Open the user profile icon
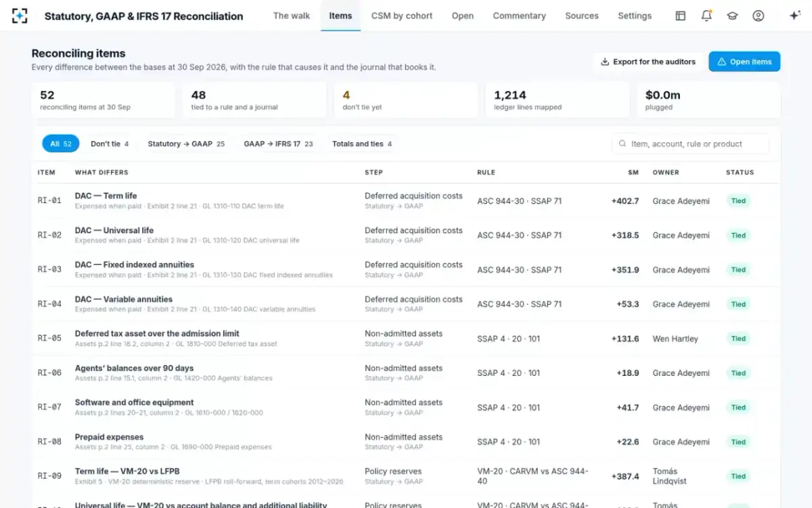 point(759,16)
